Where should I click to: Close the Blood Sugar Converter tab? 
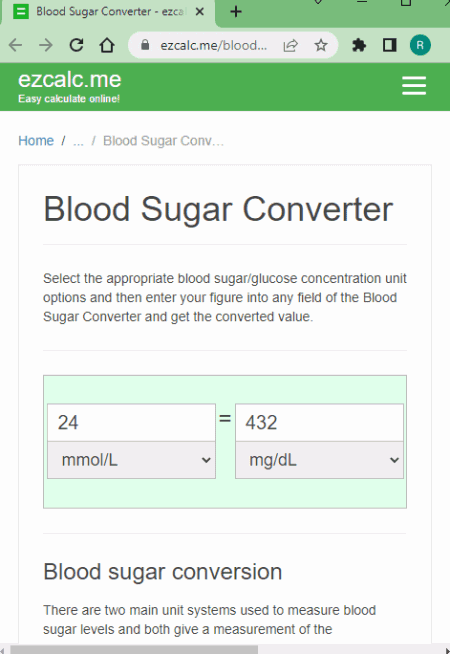tap(200, 12)
